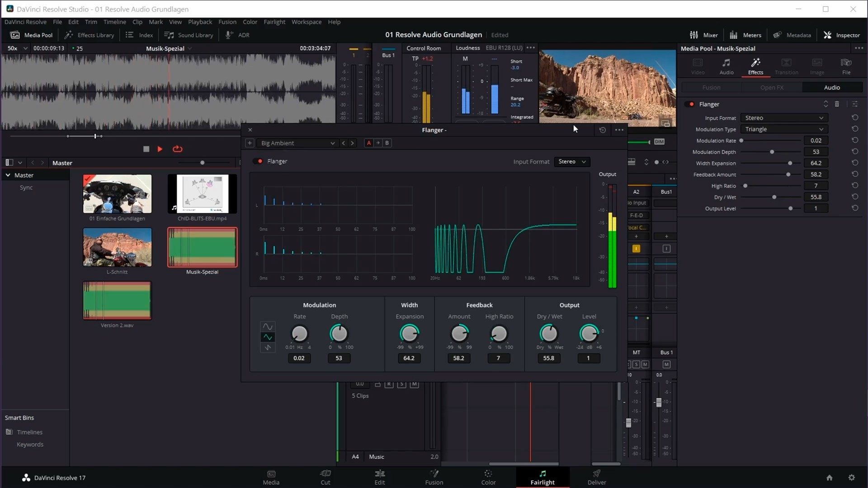
Task: Open the Sound Library panel
Action: click(x=189, y=35)
